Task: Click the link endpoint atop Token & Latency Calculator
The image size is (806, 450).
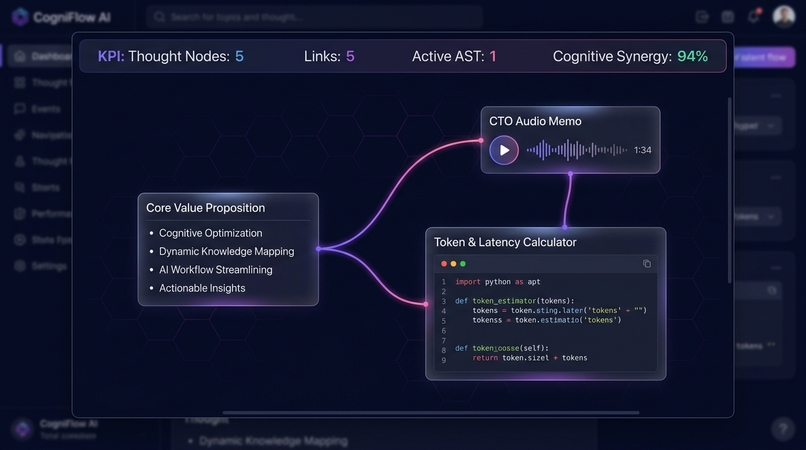Action: tap(565, 227)
